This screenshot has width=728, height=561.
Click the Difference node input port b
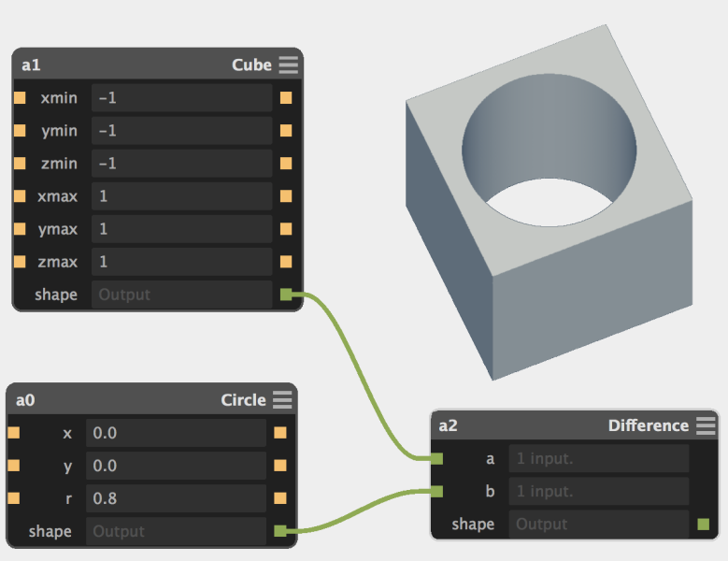(436, 491)
